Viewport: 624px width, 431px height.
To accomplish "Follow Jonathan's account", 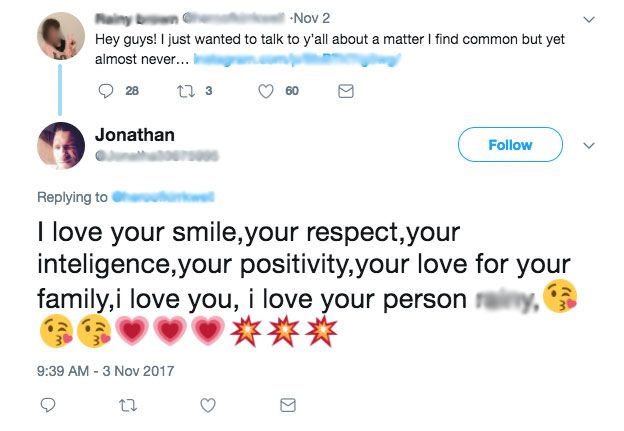I will [510, 144].
